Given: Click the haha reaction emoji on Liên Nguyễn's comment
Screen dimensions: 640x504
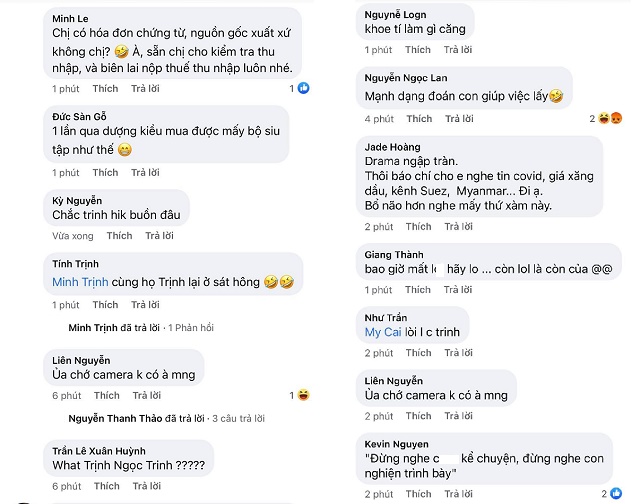Looking at the screenshot, I should pyautogui.click(x=304, y=395).
